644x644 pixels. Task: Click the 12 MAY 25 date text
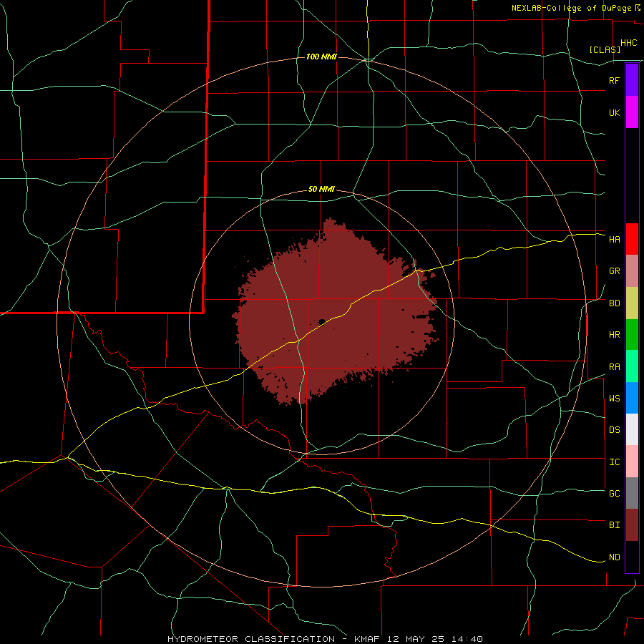pyautogui.click(x=415, y=639)
